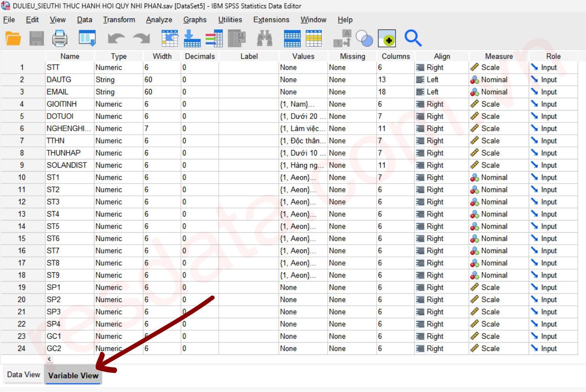This screenshot has width=586, height=392.
Task: Switch to the Data View tab
Action: coord(24,375)
